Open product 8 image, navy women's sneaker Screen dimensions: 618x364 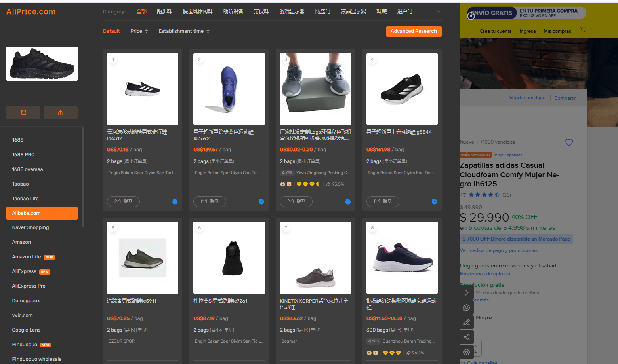tap(402, 258)
